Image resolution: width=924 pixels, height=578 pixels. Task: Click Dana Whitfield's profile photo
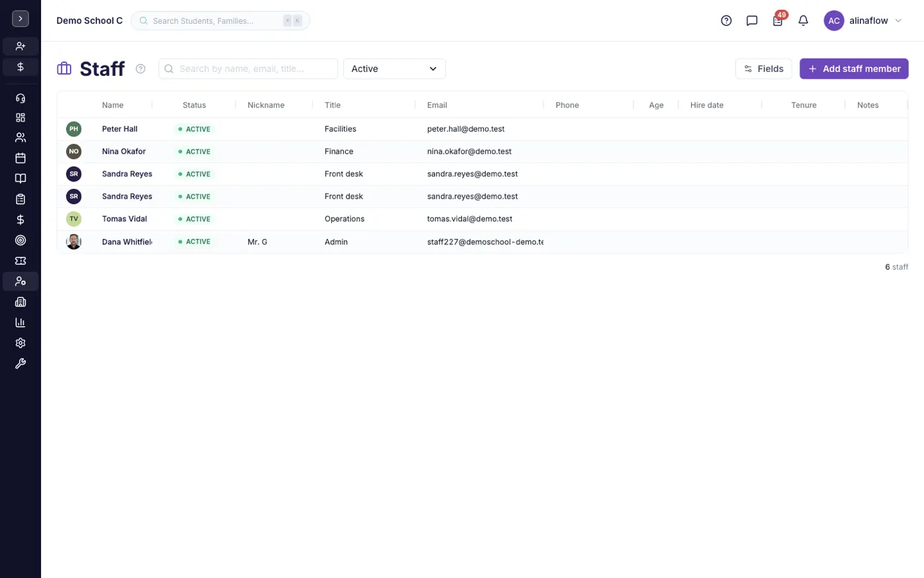coord(74,242)
